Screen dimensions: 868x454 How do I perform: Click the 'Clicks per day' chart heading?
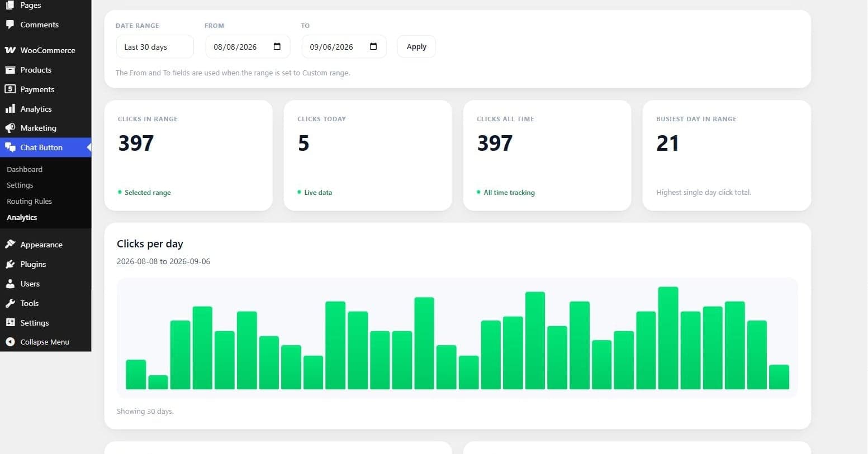(150, 243)
